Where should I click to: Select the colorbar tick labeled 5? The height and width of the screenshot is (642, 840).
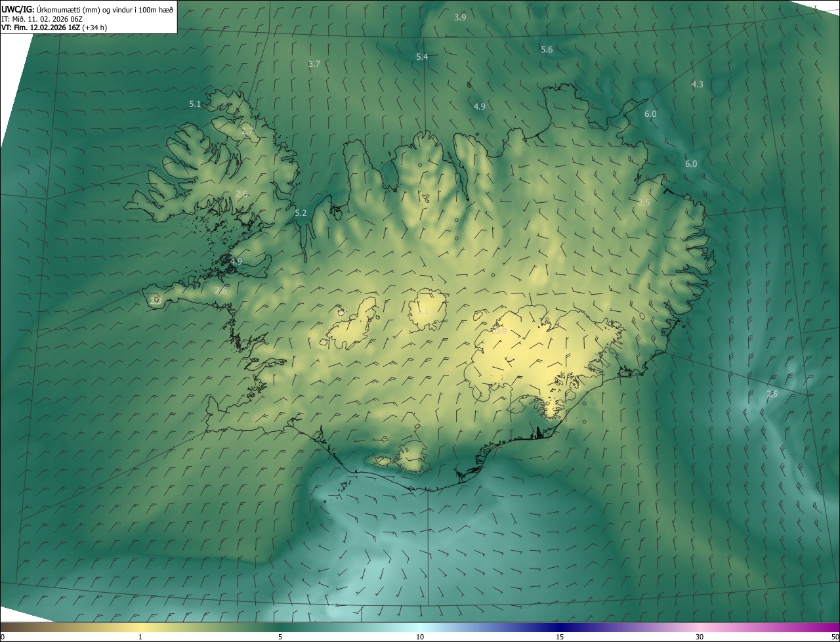pos(280,637)
